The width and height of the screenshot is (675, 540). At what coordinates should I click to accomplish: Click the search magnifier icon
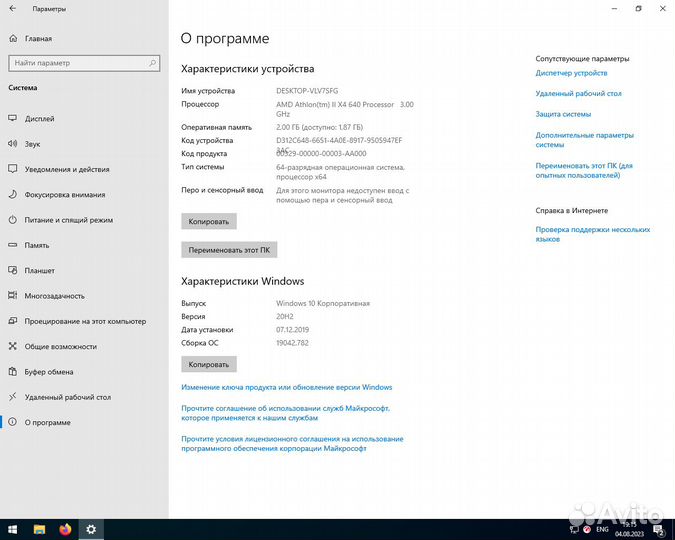click(x=152, y=63)
